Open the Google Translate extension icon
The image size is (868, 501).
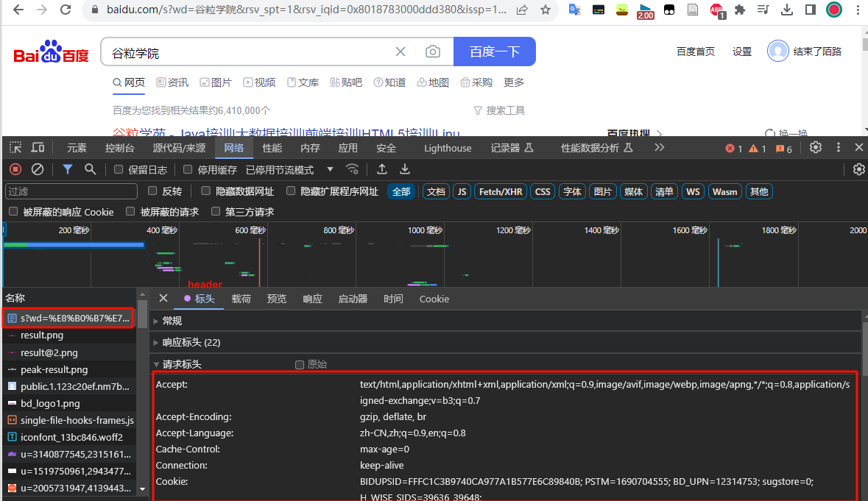point(574,10)
